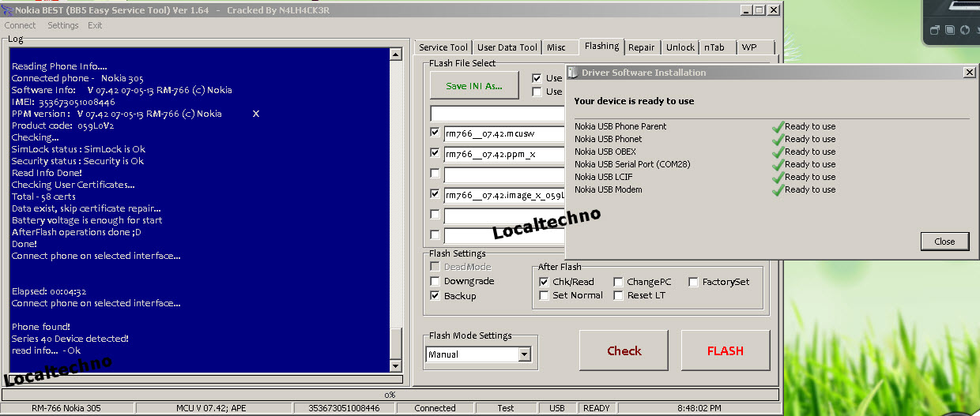Viewport: 980px width, 416px height.
Task: Click log line "Product code: 059L0V2"
Action: [63, 126]
